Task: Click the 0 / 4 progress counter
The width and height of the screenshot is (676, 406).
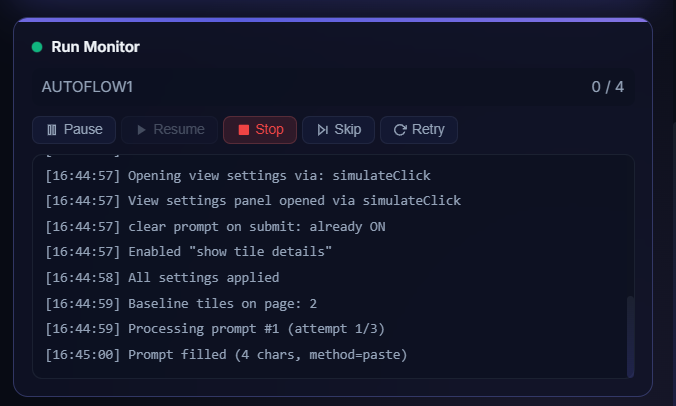Action: coord(607,87)
